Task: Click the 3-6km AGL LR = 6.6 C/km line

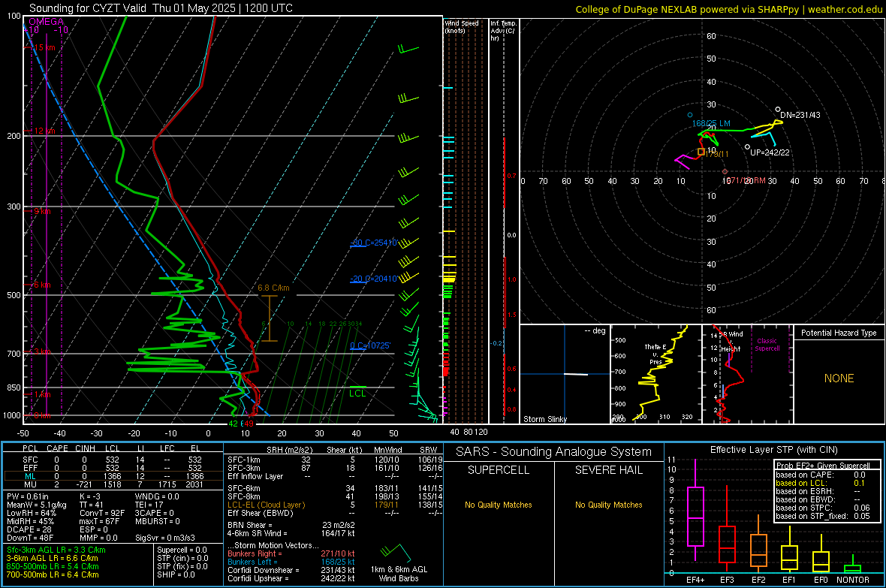Action: (x=52, y=558)
